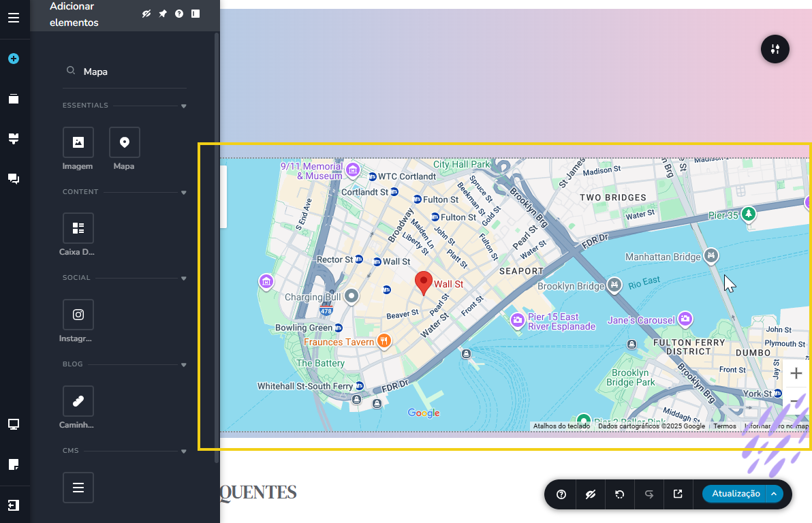Toggle hide controls eye in bottom toolbar
Image resolution: width=812 pixels, height=523 pixels.
coord(591,494)
